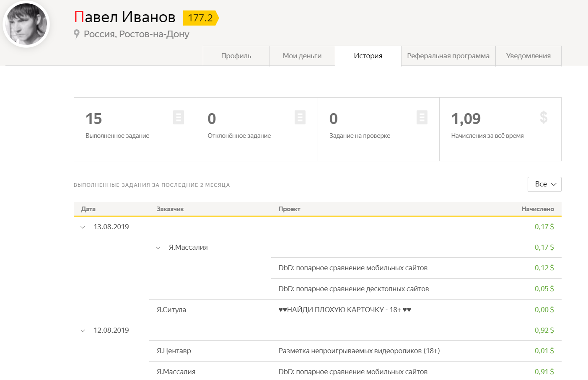Click the 0,01 $ amount for Я.Центавр
588x380 pixels.
click(544, 351)
